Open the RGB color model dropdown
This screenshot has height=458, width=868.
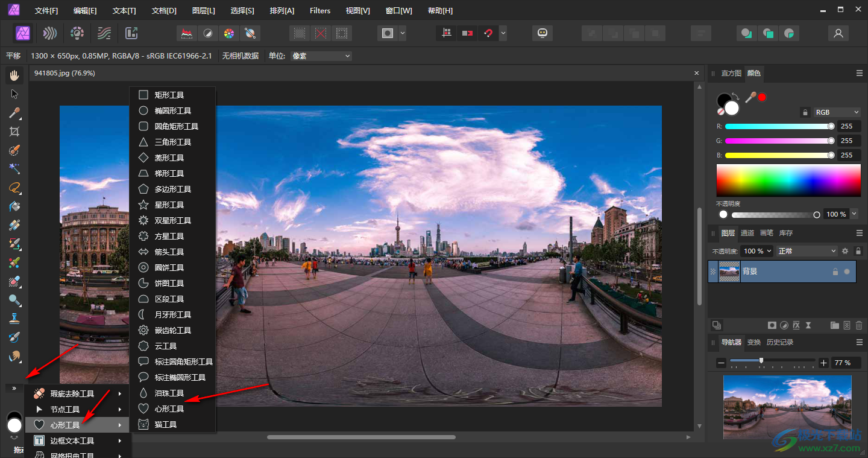pyautogui.click(x=837, y=112)
